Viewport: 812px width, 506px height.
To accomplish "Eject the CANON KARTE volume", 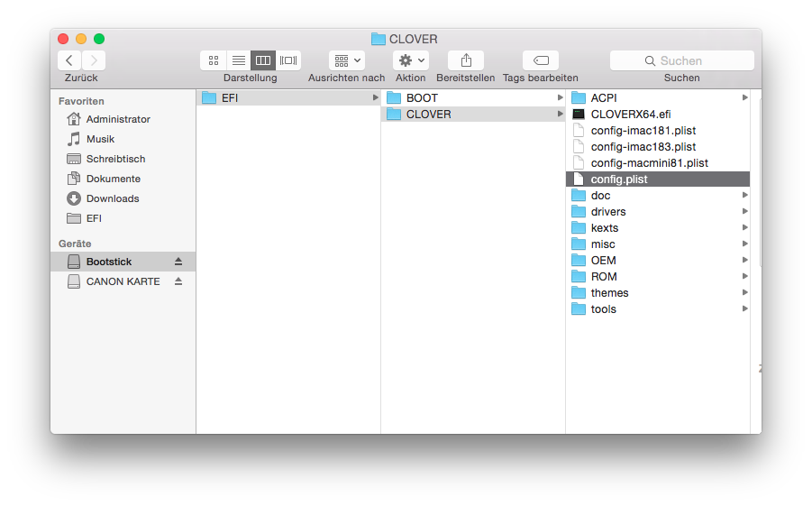I will (178, 281).
